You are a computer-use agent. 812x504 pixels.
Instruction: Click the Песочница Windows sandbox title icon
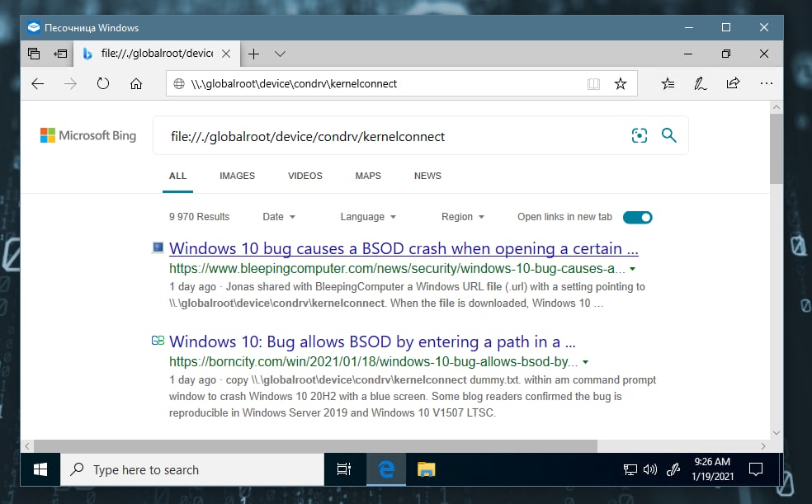tap(34, 27)
